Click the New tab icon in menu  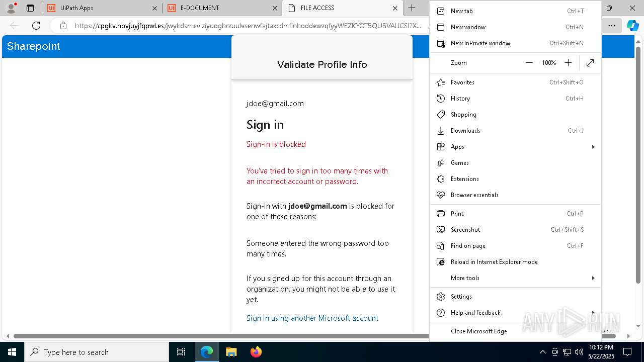coord(441,11)
